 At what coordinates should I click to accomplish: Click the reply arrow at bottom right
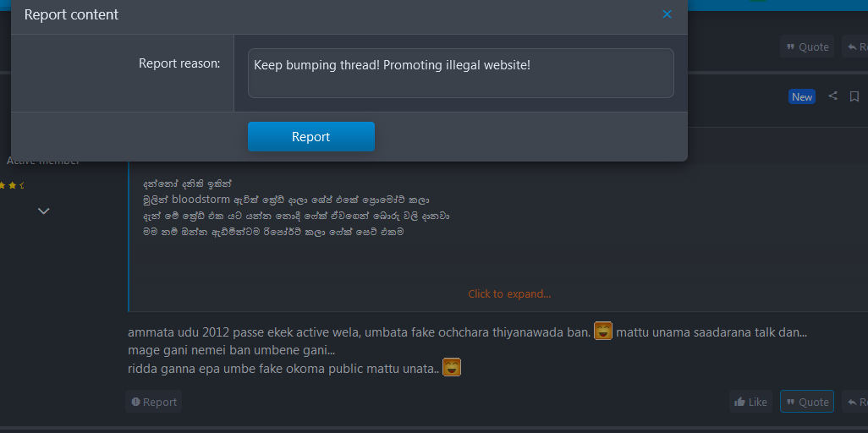point(855,402)
